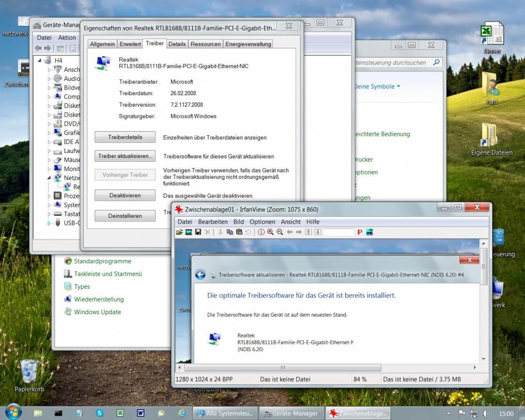Collapse the Netzwerkadapter node in device tree
525x420 pixels.
coord(49,178)
